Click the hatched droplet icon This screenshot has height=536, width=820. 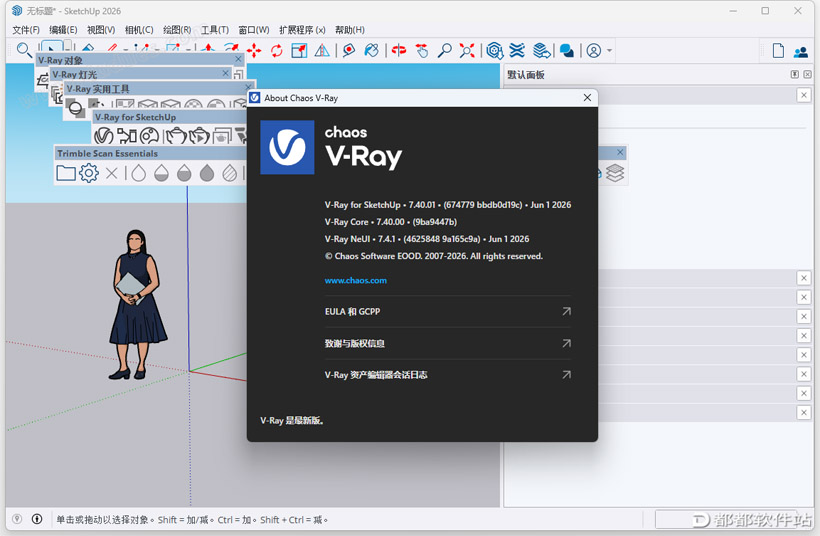tap(230, 173)
